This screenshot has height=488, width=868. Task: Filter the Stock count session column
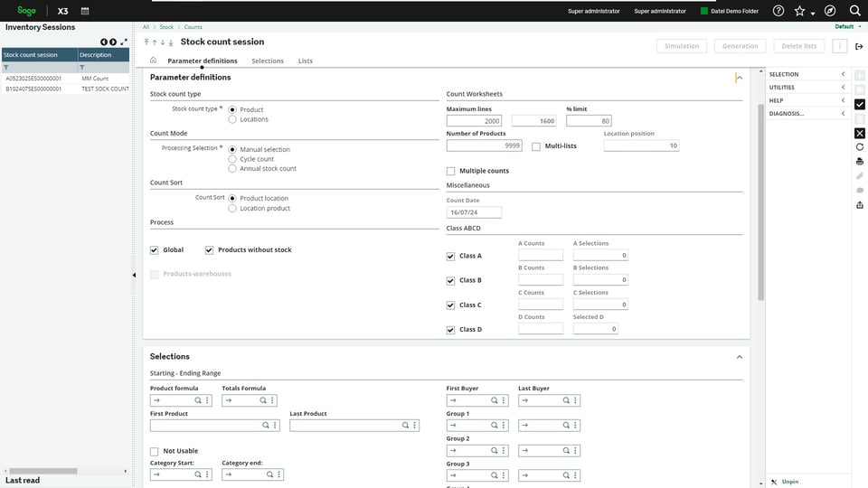[x=6, y=68]
